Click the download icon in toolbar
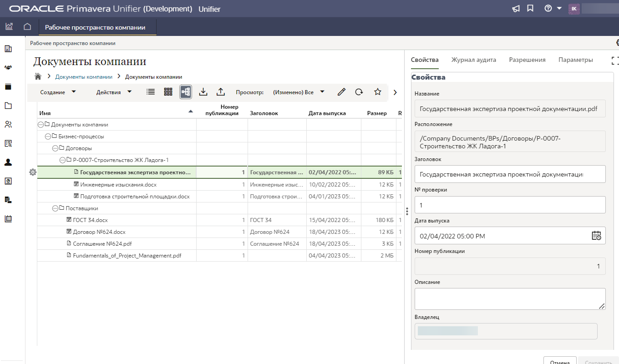Image resolution: width=619 pixels, height=364 pixels. coord(203,92)
